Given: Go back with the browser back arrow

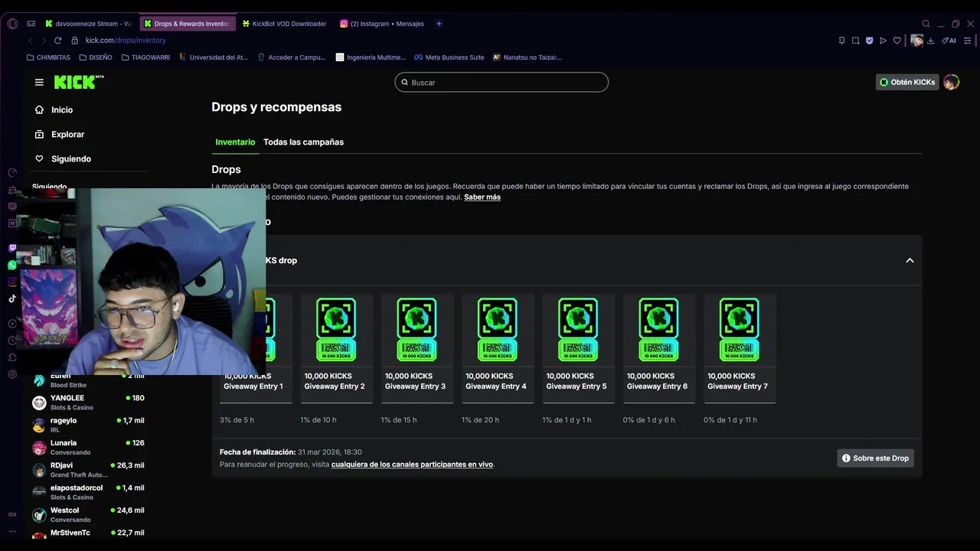Looking at the screenshot, I should (x=31, y=41).
